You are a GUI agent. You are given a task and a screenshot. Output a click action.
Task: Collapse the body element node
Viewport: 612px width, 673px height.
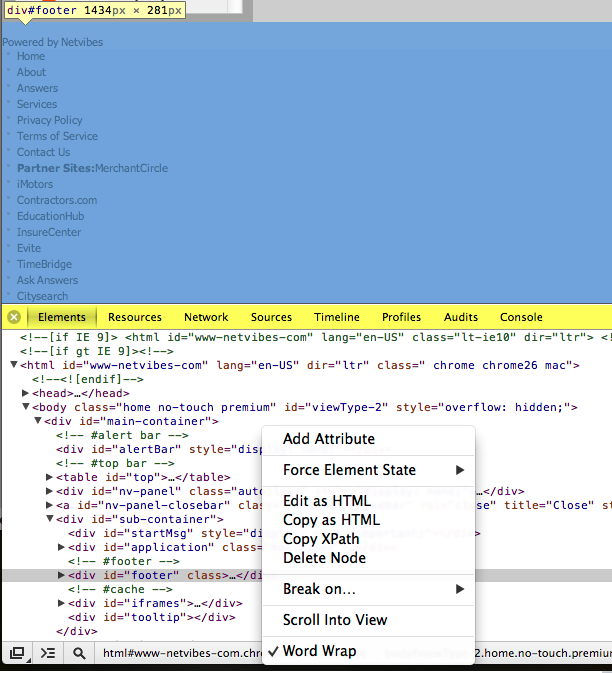[26, 406]
